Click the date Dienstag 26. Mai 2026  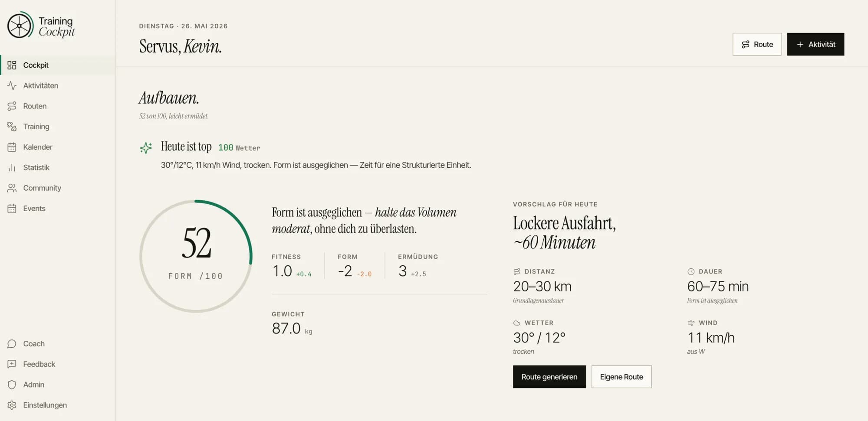point(183,26)
